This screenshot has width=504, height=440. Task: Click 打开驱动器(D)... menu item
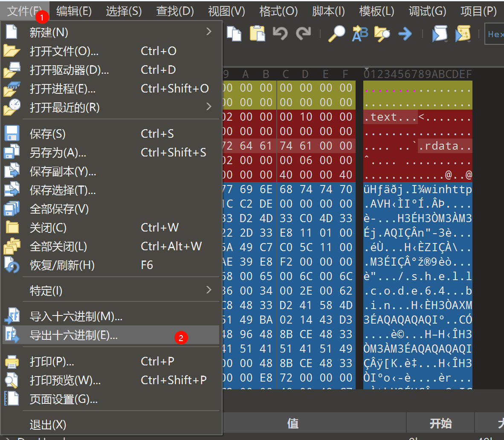69,69
